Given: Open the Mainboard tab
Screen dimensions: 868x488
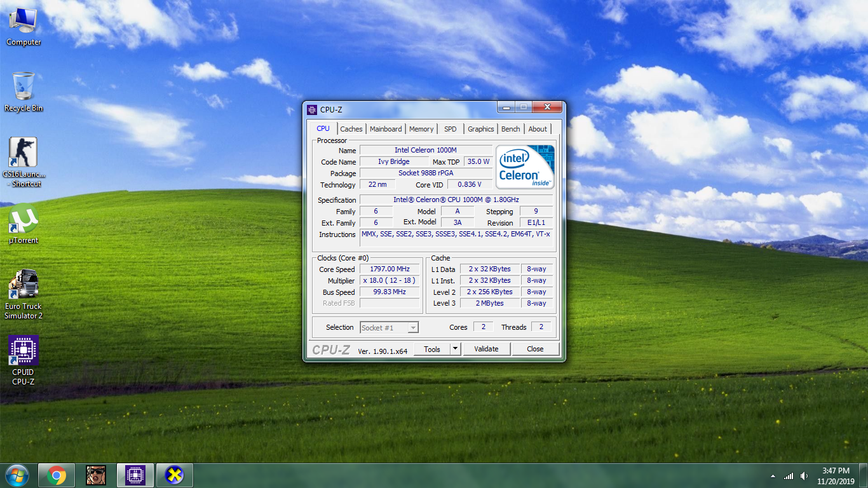Looking at the screenshot, I should 386,129.
